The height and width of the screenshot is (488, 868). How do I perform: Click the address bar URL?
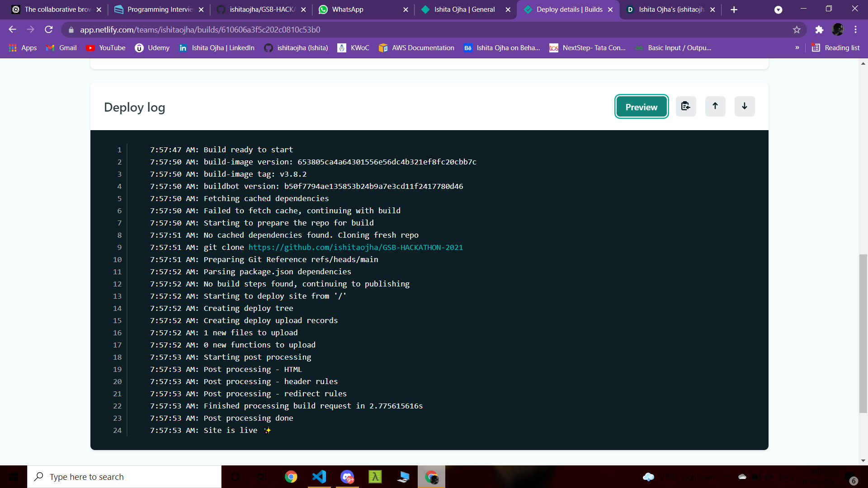click(x=200, y=30)
